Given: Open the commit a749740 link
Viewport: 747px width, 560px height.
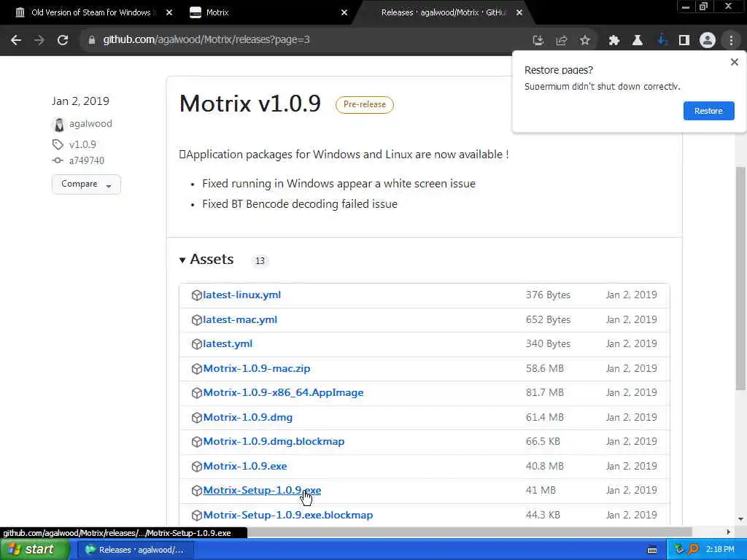Looking at the screenshot, I should pyautogui.click(x=87, y=160).
